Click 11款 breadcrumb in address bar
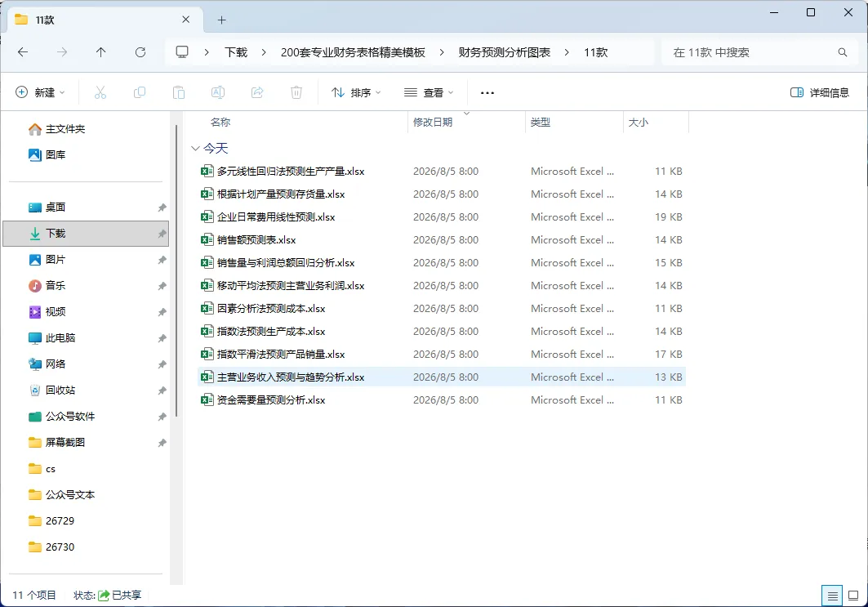This screenshot has width=868, height=607. click(595, 52)
